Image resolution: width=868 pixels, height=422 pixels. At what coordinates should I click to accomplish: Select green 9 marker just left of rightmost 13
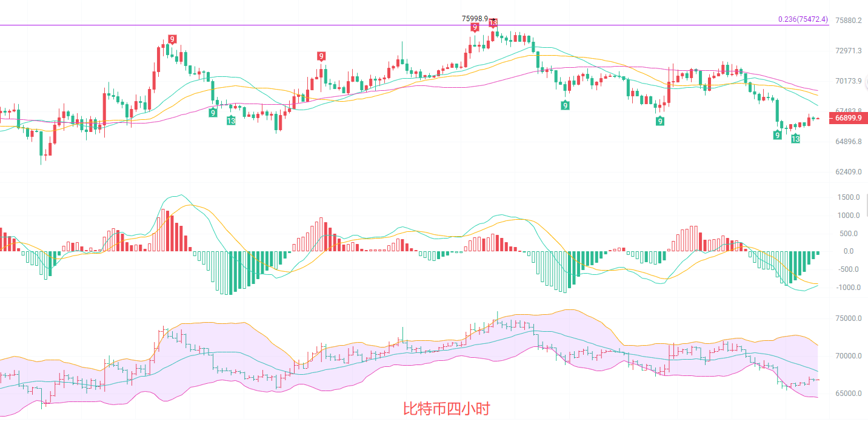click(777, 135)
